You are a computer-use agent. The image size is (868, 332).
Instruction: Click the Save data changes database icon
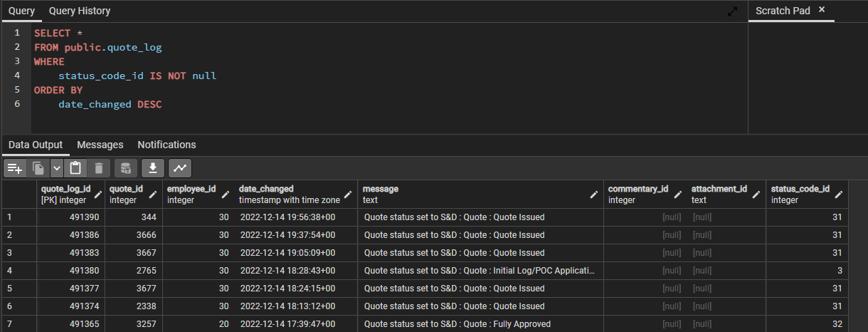(125, 168)
